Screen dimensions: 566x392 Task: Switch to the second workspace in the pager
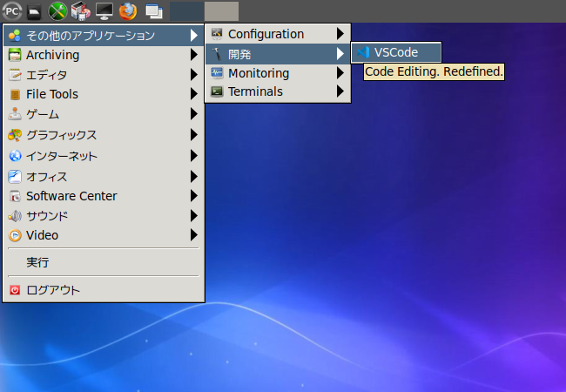pos(222,11)
